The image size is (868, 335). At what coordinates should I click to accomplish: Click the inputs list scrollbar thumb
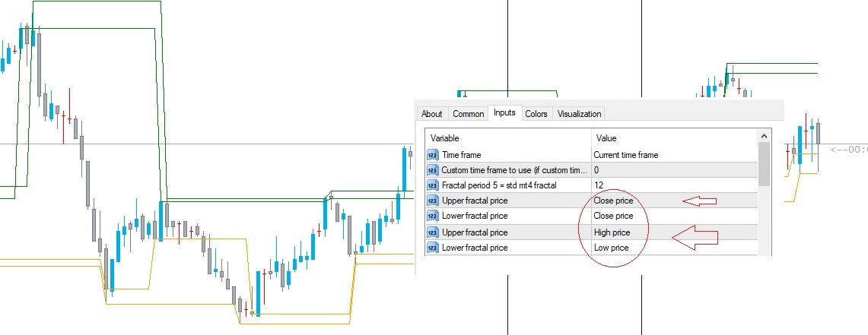[x=764, y=164]
